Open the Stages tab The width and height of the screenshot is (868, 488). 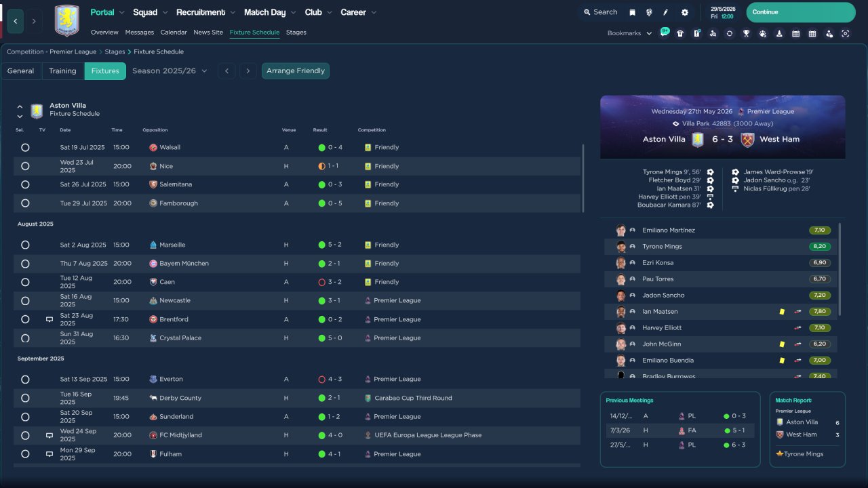click(296, 33)
